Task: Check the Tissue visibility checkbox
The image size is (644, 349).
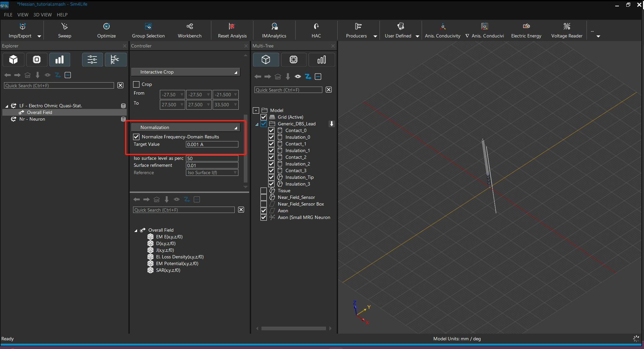Action: click(263, 191)
